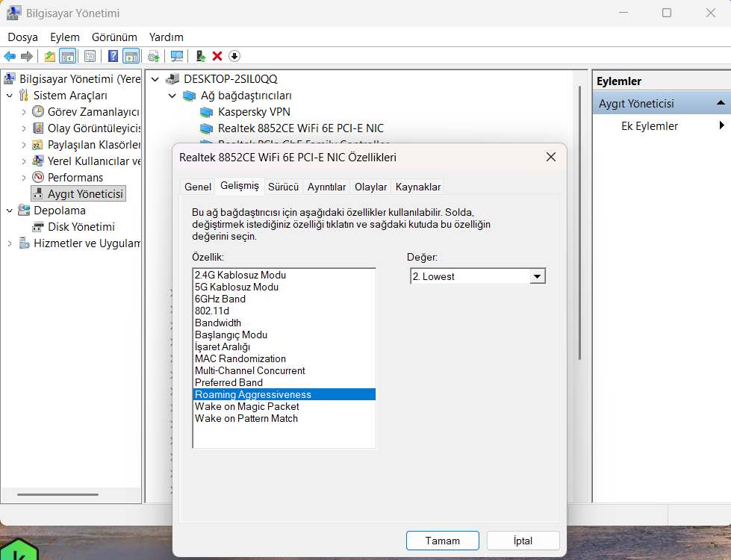Expand the Olay Görüntüleyicisi node
Viewport: 731px width, 560px height.
(24, 128)
